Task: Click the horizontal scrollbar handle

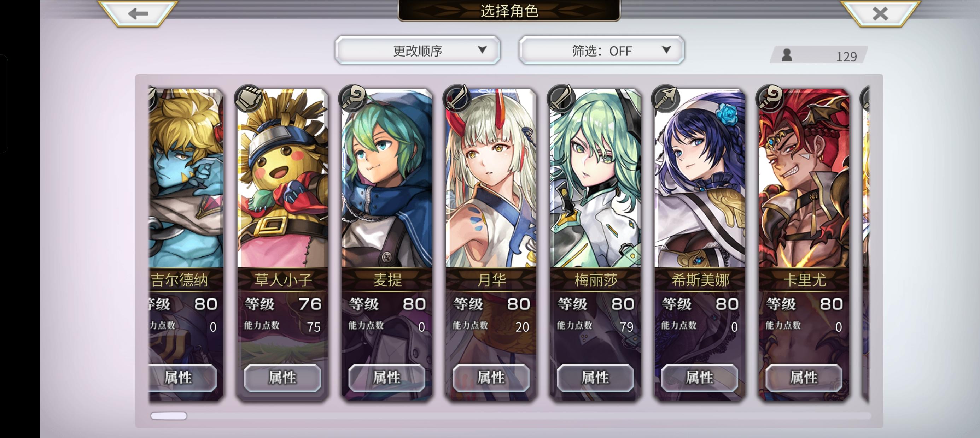Action: pos(169,416)
